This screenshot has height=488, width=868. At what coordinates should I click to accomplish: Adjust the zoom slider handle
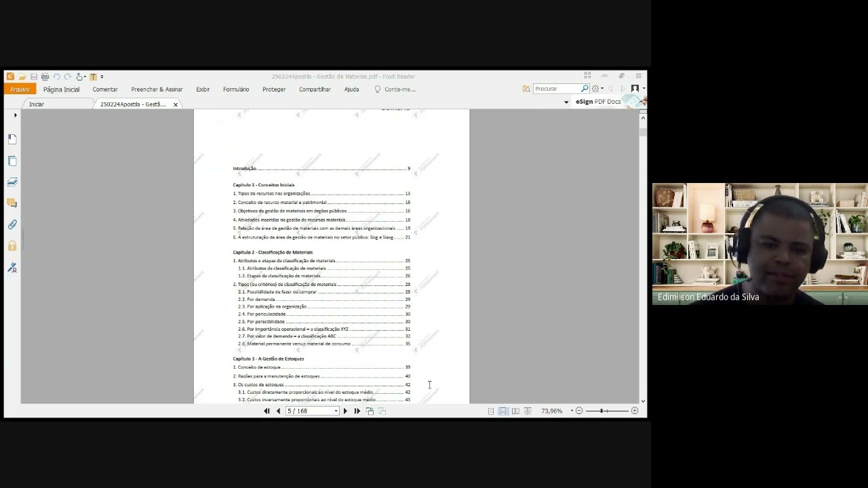tap(603, 411)
